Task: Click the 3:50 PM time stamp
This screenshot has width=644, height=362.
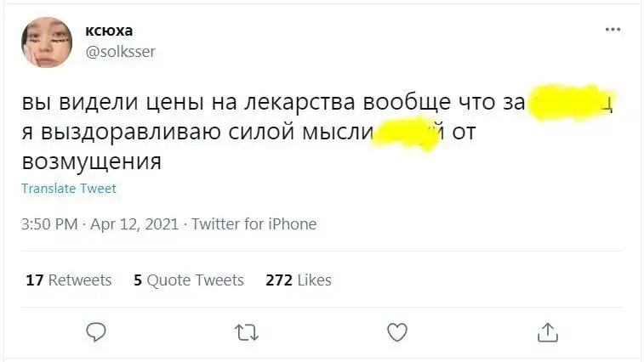Action: [49, 224]
